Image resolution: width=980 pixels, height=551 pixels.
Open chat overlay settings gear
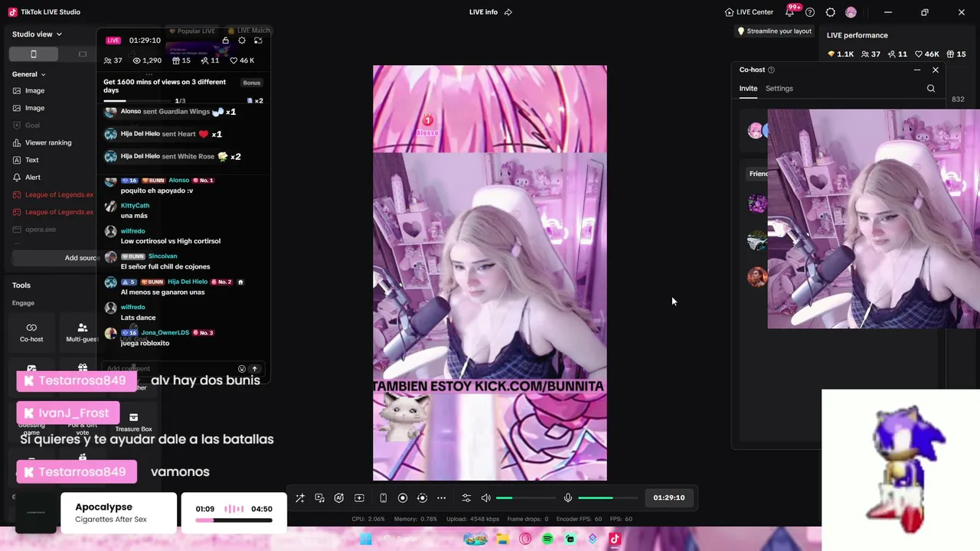242,41
